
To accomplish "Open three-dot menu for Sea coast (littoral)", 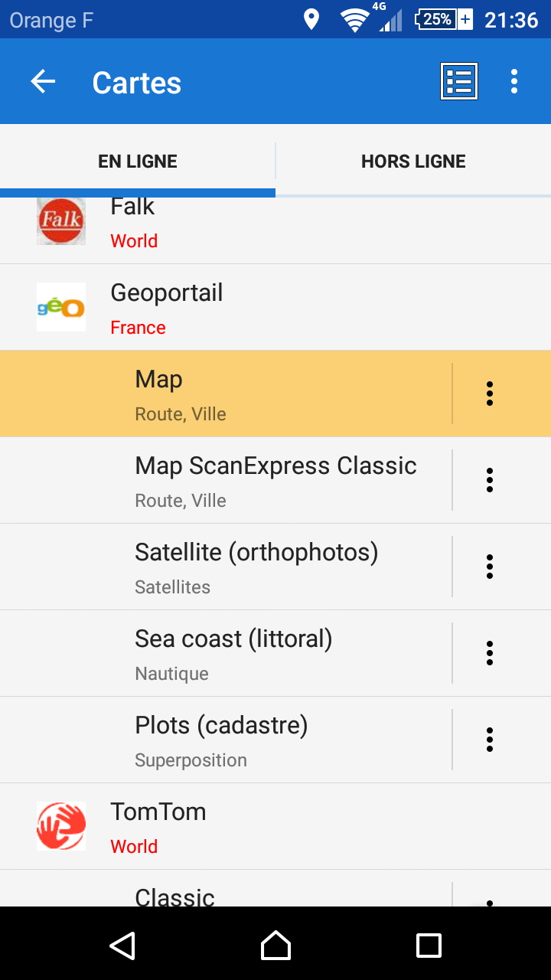I will [x=490, y=653].
